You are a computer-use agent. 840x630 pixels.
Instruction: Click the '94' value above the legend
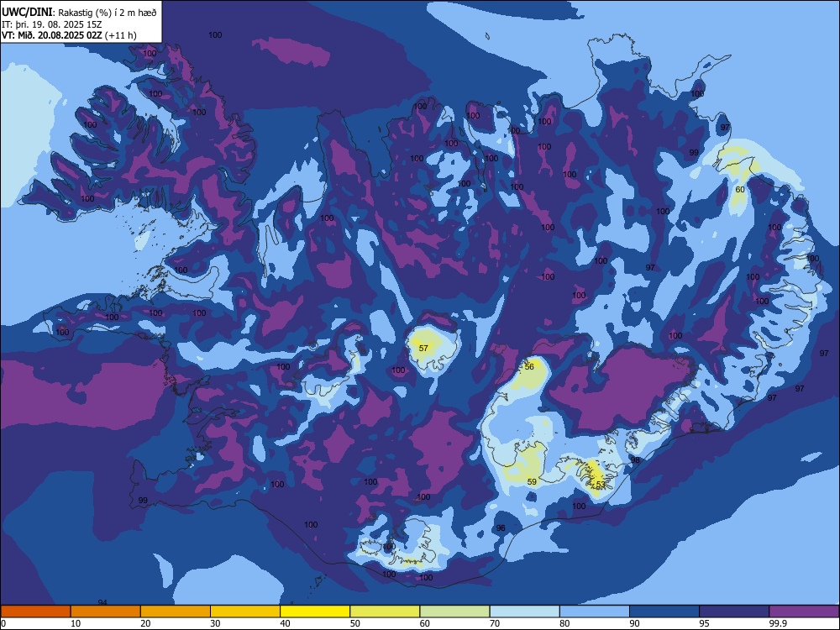click(102, 602)
